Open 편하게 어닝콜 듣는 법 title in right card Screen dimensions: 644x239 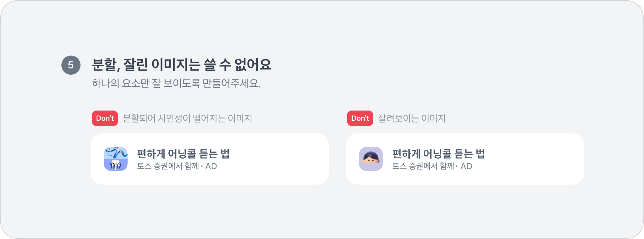(x=439, y=154)
